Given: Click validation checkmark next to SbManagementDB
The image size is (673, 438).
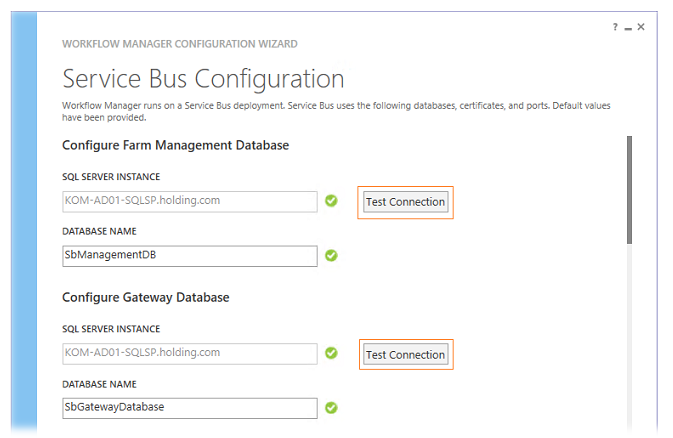Looking at the screenshot, I should click(x=331, y=256).
